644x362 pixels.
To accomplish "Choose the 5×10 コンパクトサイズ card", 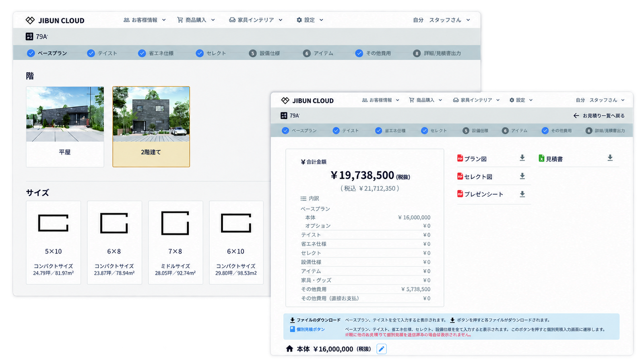I will (x=53, y=243).
